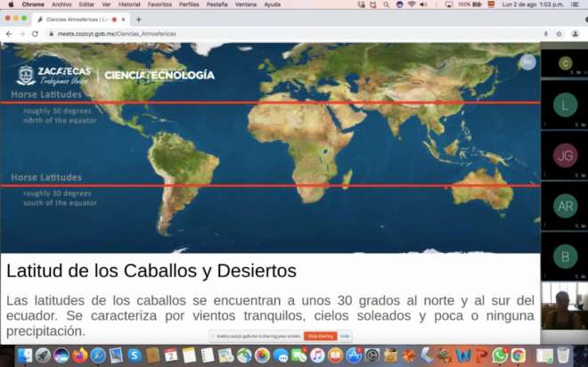Open a new browser tab
This screenshot has width=588, height=367.
(138, 20)
